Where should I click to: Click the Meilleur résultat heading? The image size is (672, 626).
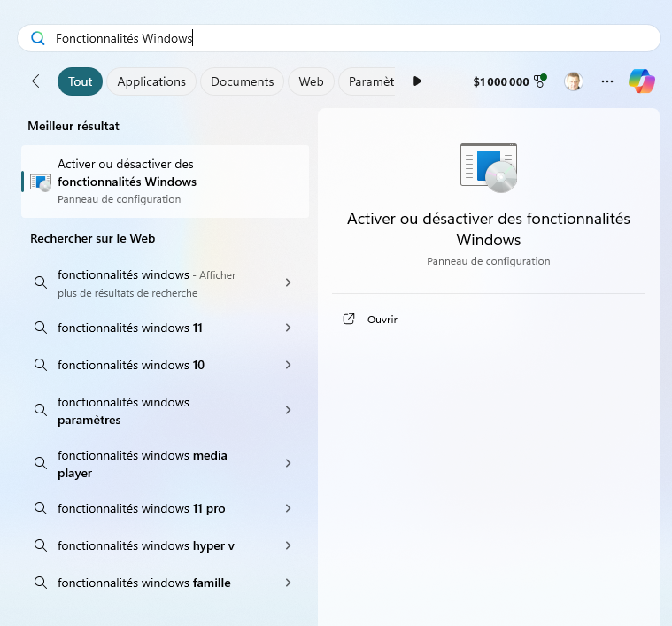click(x=73, y=126)
